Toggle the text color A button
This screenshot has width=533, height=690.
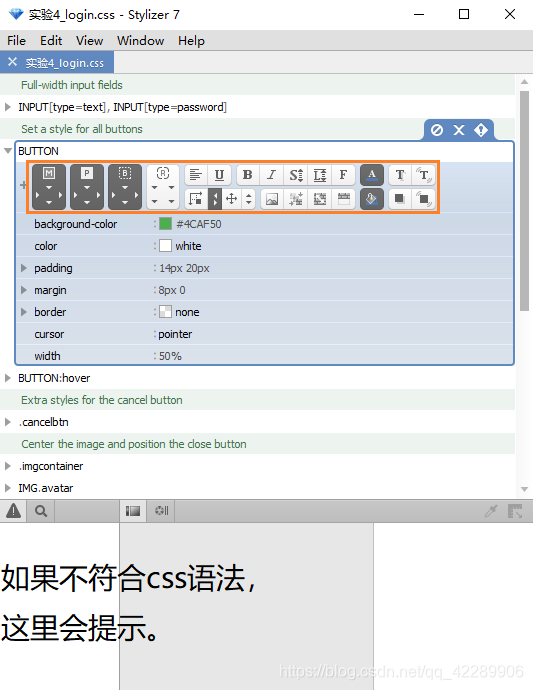(x=372, y=175)
